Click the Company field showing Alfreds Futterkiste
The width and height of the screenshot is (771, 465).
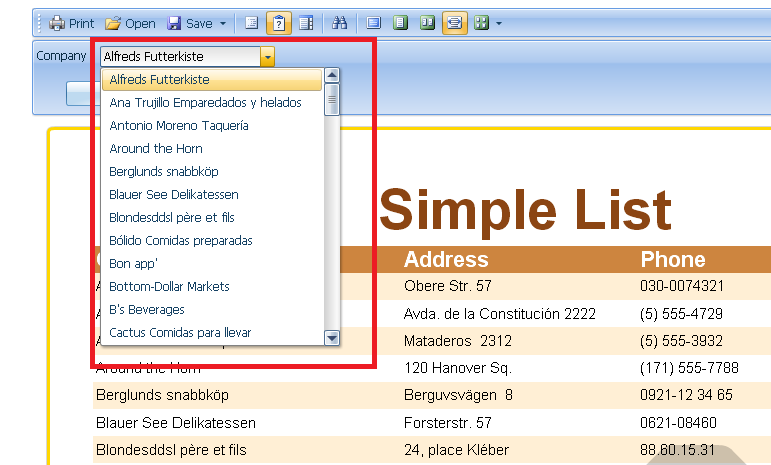[180, 57]
